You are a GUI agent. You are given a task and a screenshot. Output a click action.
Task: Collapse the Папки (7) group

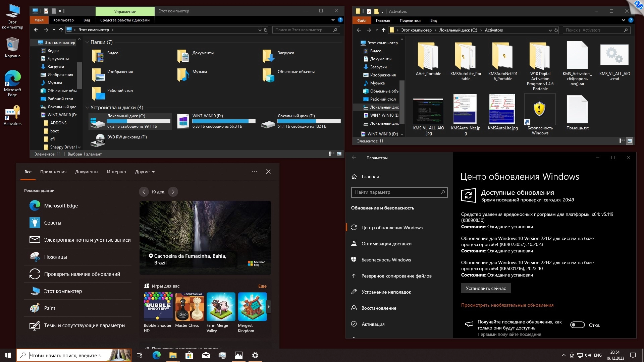pos(87,42)
